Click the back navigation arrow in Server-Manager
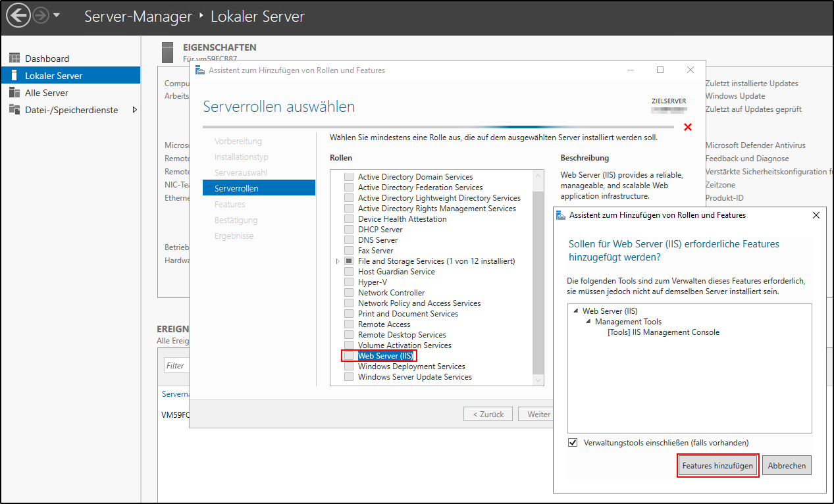834x504 pixels. 18,14
